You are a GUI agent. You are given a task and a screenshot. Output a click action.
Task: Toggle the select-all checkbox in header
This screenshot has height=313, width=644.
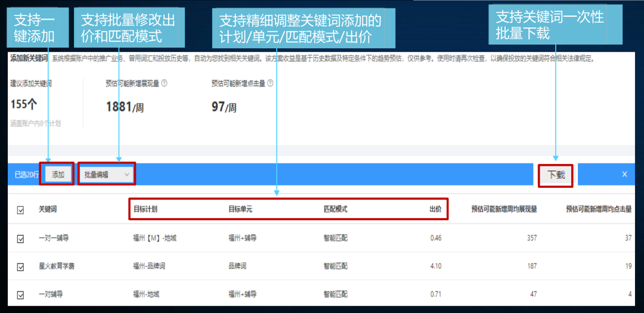pyautogui.click(x=20, y=210)
